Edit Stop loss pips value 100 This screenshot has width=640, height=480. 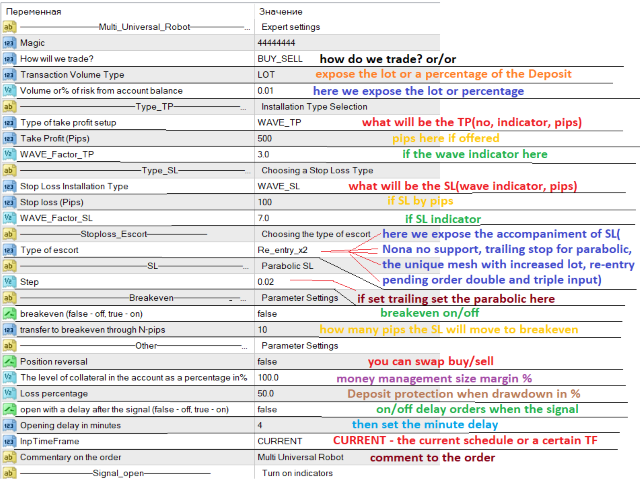(264, 202)
